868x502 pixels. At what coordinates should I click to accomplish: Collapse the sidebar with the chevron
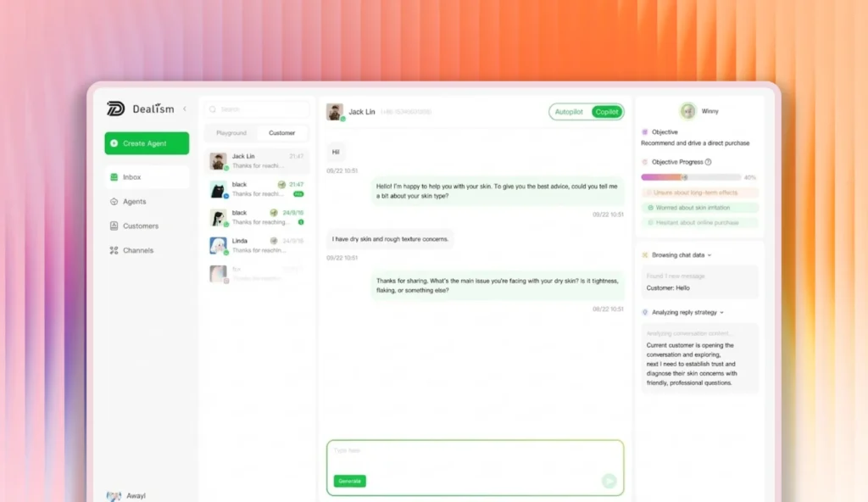click(185, 109)
